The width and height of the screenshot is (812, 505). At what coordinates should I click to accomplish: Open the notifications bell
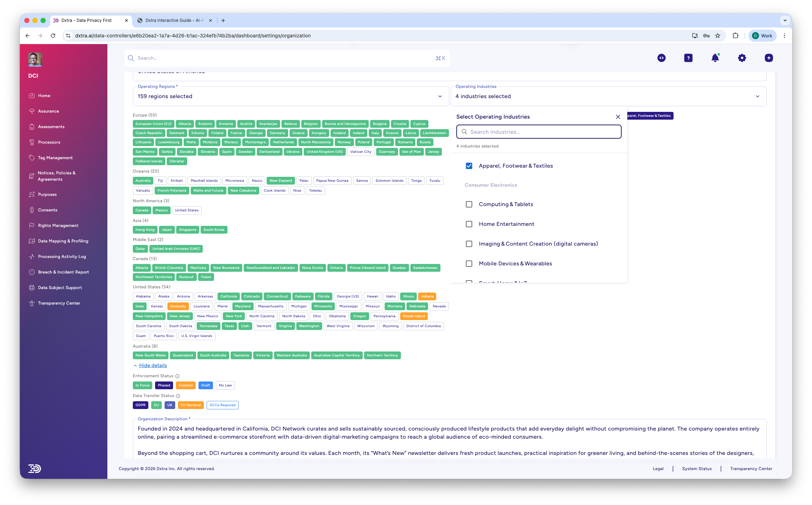715,58
